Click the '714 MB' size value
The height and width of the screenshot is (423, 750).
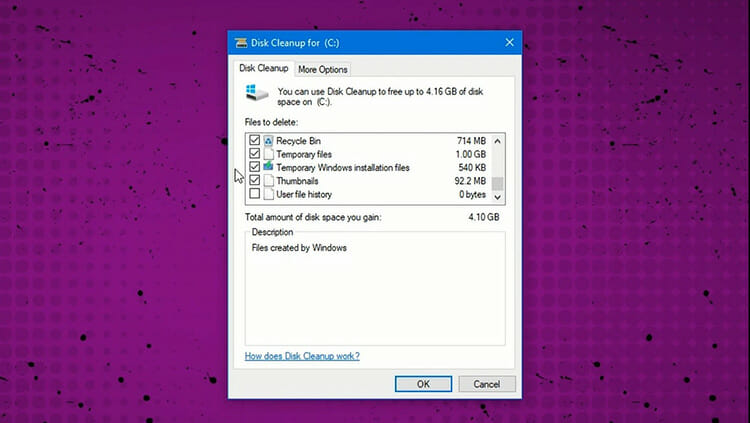pyautogui.click(x=471, y=141)
